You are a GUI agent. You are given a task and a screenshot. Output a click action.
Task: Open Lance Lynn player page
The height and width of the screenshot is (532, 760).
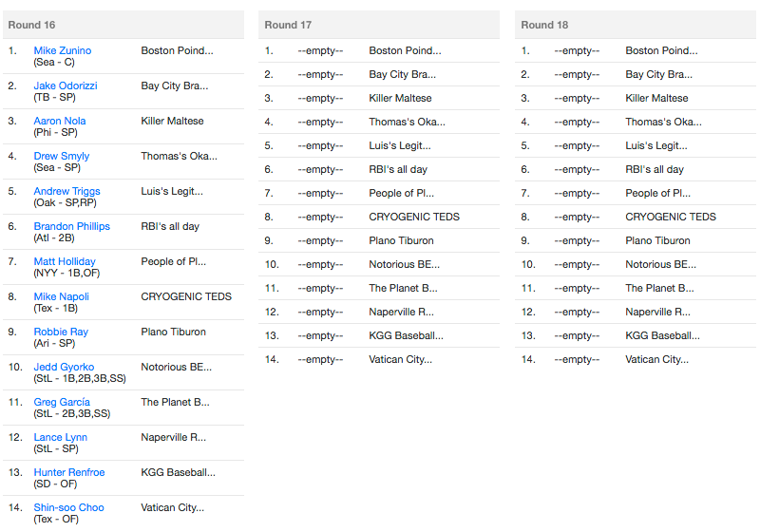pos(61,437)
